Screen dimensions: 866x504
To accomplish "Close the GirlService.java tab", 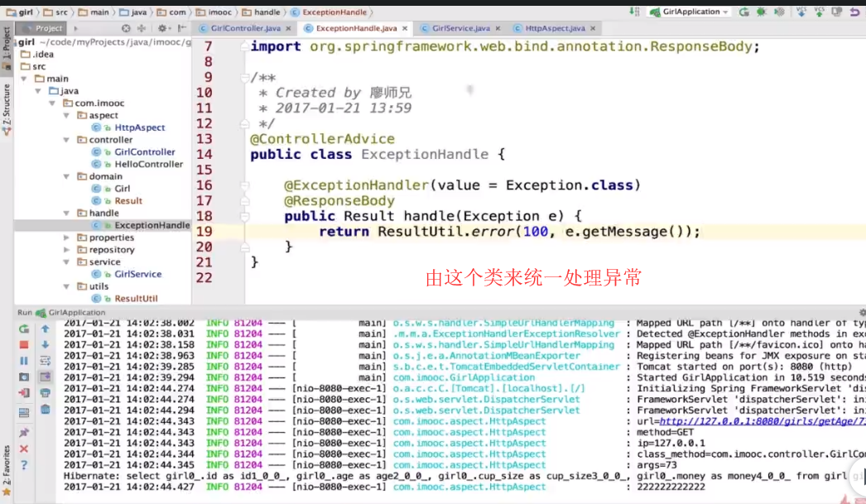I will click(498, 28).
